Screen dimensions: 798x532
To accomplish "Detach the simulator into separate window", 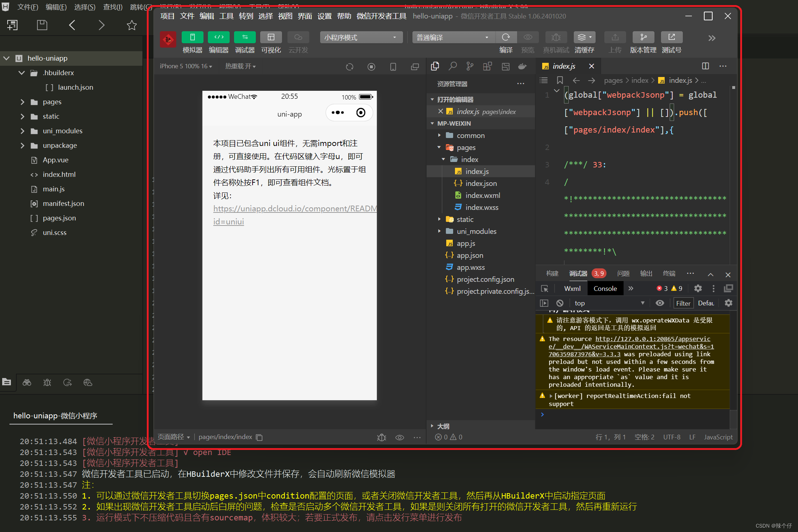I will (415, 67).
